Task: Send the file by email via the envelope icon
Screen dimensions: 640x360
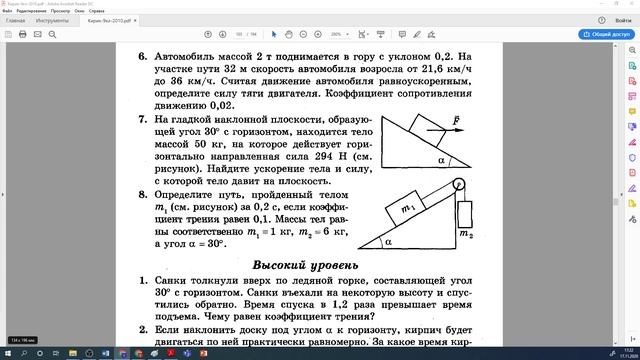Action: coord(38,35)
